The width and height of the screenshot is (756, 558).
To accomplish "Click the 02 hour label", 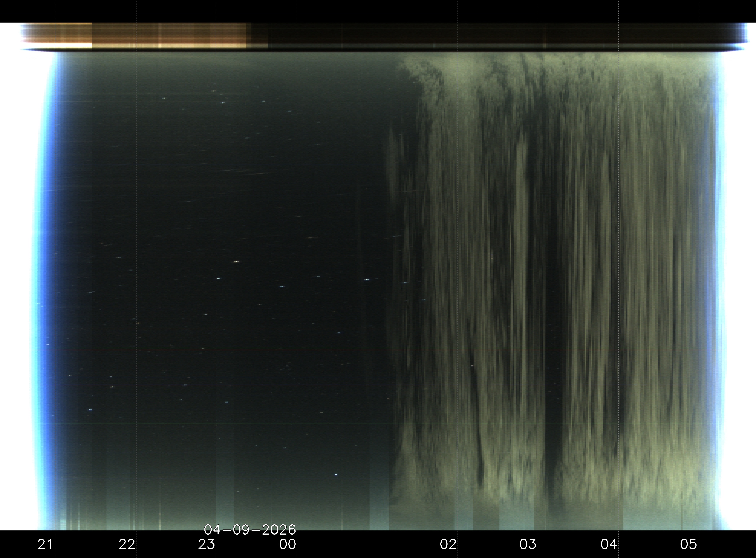I will click(x=448, y=544).
